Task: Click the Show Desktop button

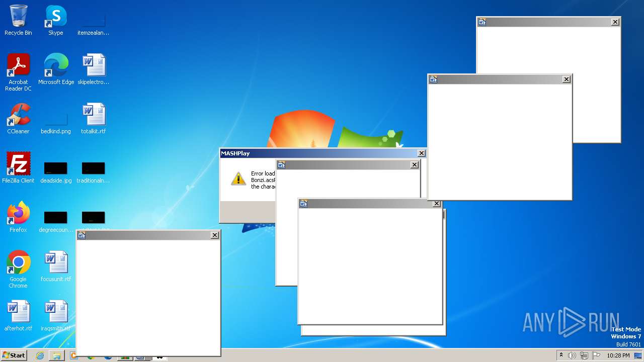Action: coord(639,355)
